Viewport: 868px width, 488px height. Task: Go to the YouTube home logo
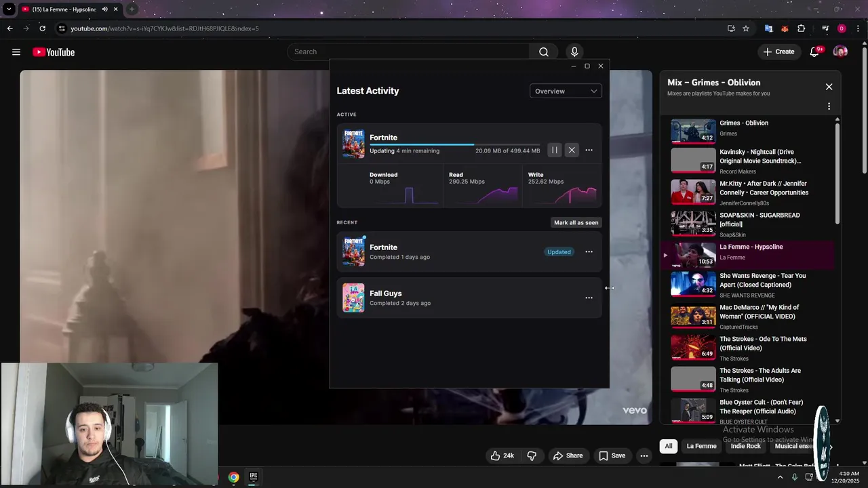coord(54,52)
